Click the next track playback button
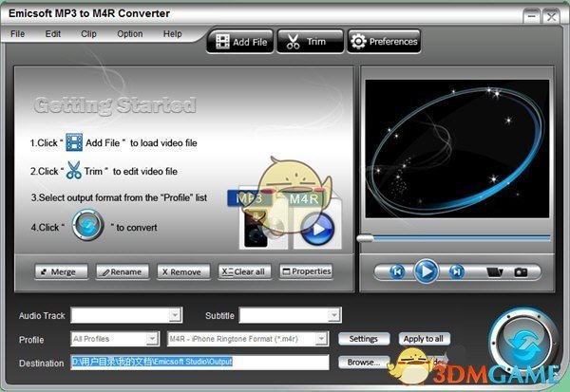570x392 pixels. pos(457,271)
